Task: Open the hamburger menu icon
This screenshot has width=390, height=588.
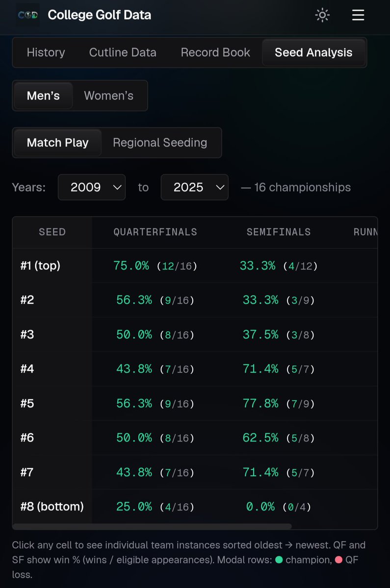Action: [358, 16]
